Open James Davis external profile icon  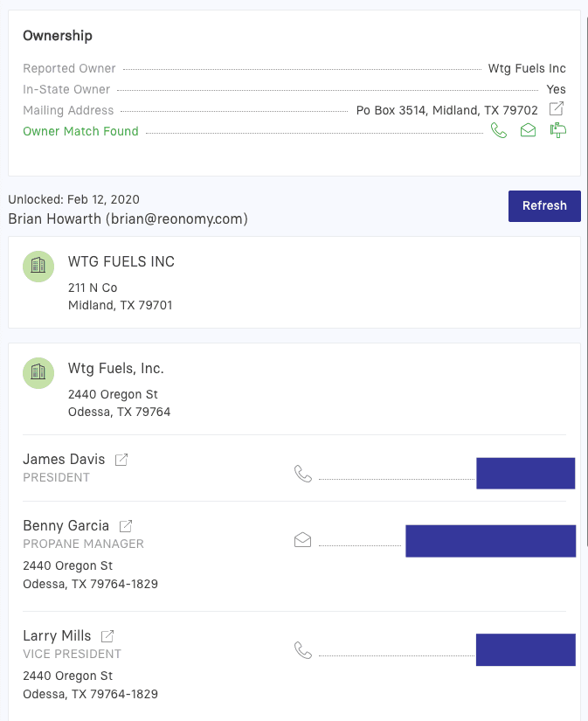pos(121,460)
